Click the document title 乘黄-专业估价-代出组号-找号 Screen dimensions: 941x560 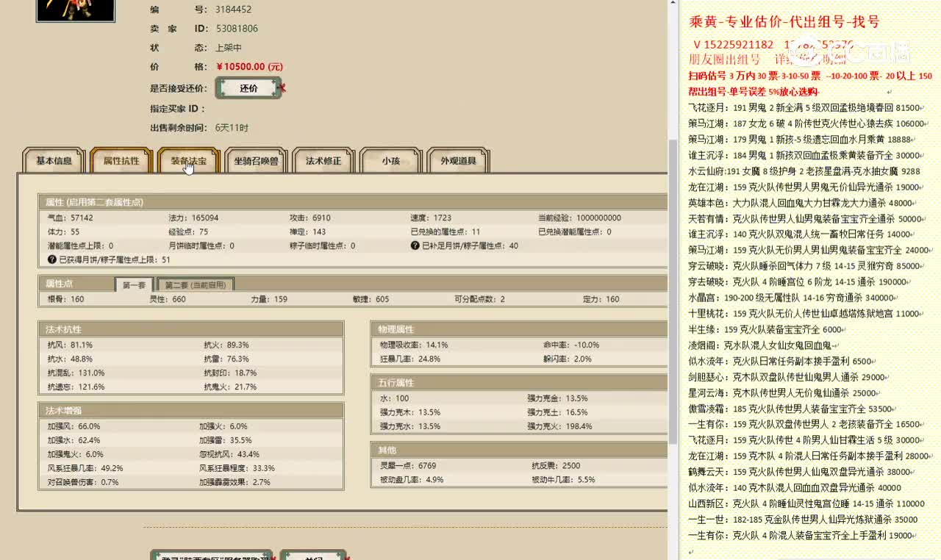pyautogui.click(x=784, y=22)
